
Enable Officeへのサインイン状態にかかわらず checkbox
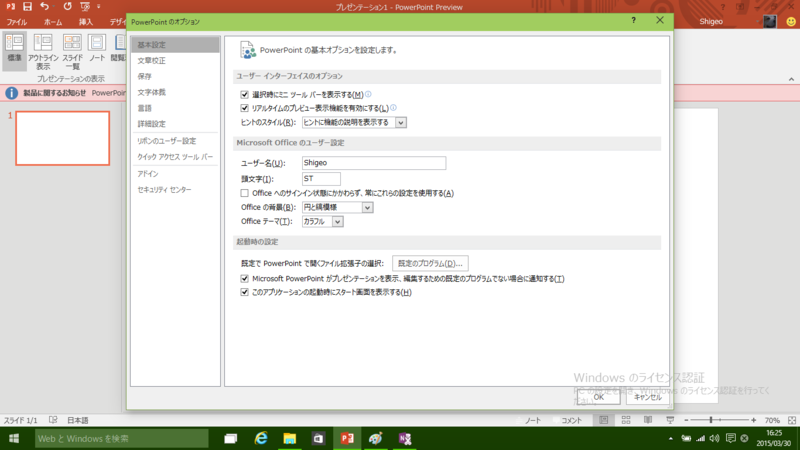[x=244, y=193]
